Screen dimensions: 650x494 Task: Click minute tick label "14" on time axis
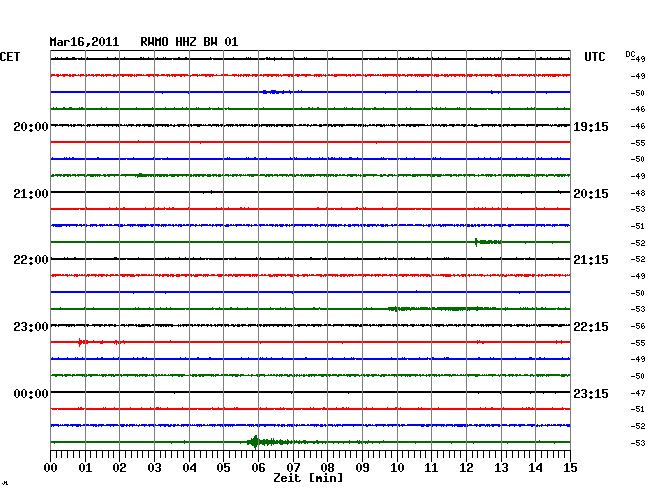(x=535, y=468)
